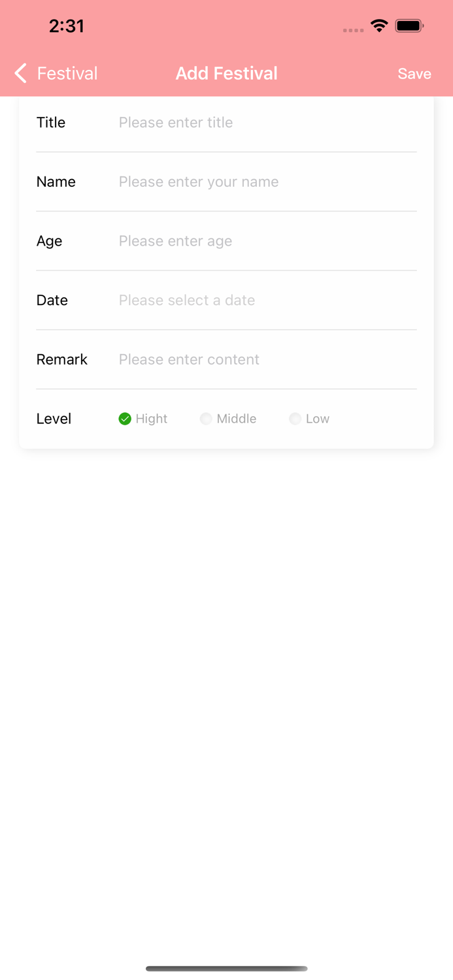Screen dimensions: 453x980
Task: Select the Middle circle indicator
Action: tap(206, 419)
